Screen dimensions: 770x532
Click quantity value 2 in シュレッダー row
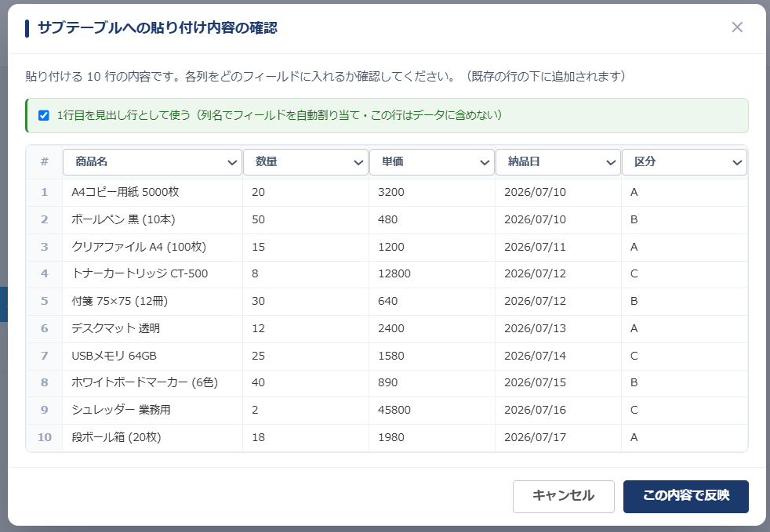255,411
